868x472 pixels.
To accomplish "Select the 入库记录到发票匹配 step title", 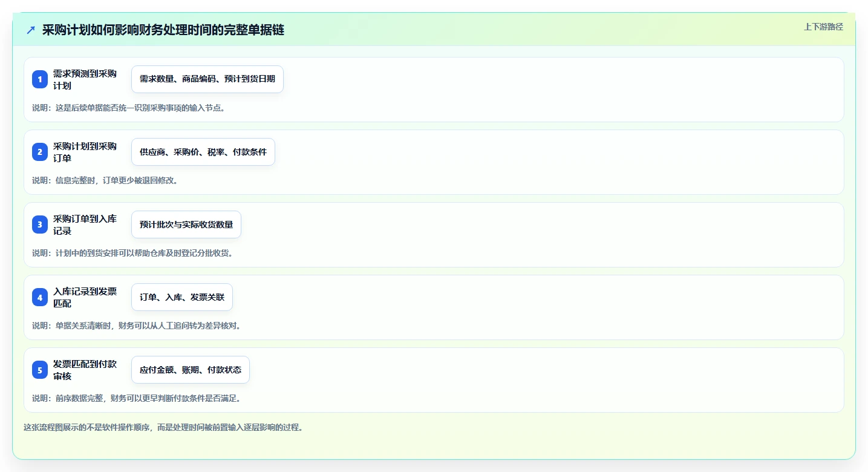I will point(85,297).
